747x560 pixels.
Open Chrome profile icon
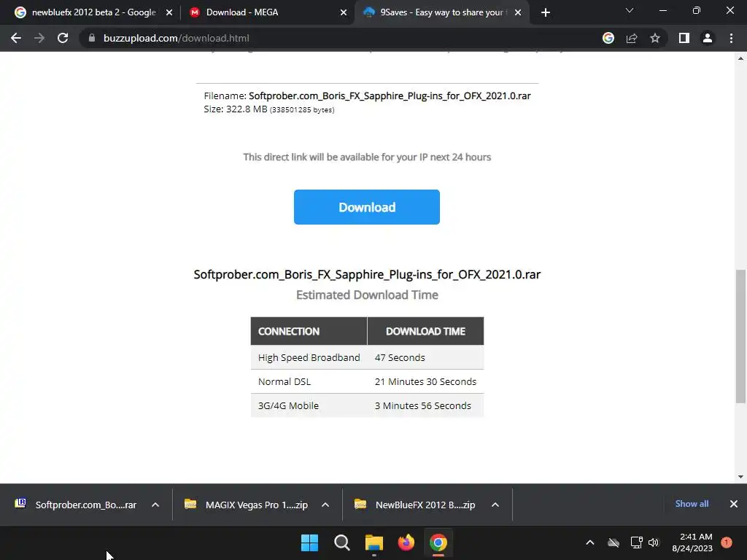[x=708, y=38]
